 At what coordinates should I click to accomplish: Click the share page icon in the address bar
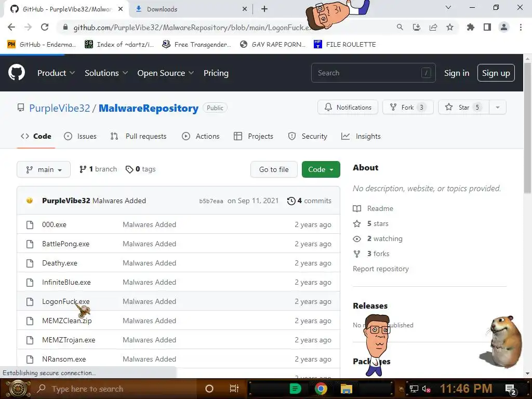433,27
